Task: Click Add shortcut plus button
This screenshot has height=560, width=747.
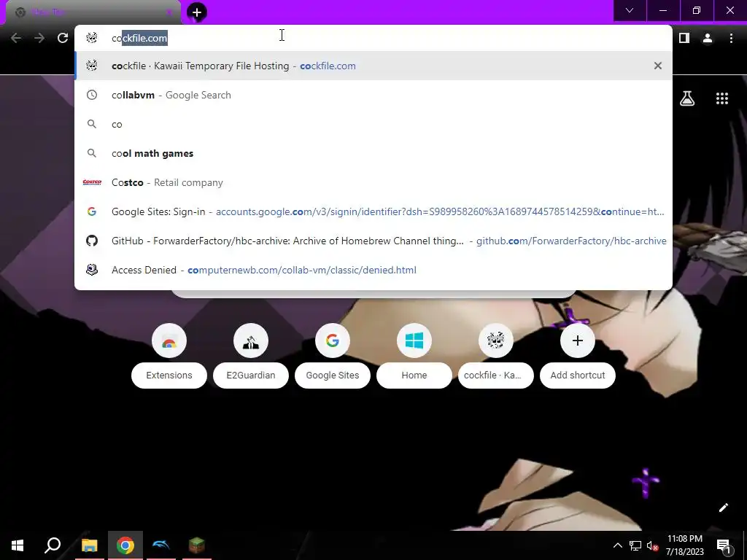Action: point(578,341)
